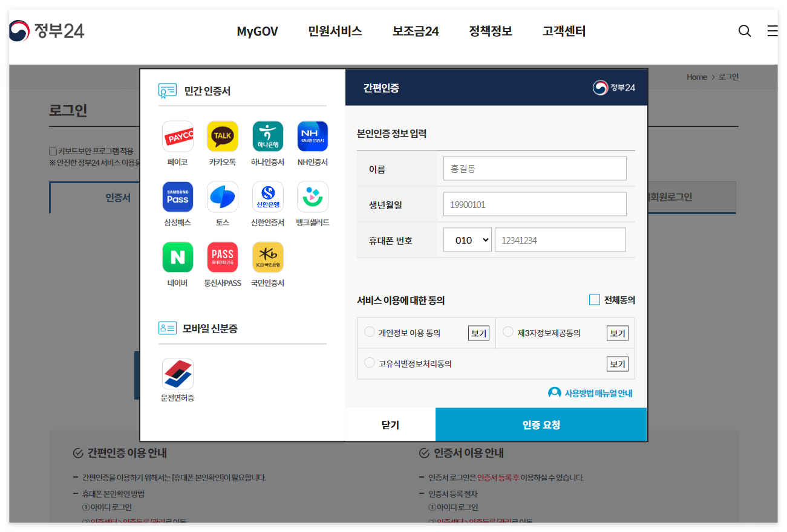View 개인정보 이용 동의 terms via 보기
The height and width of the screenshot is (532, 787).
click(x=478, y=333)
